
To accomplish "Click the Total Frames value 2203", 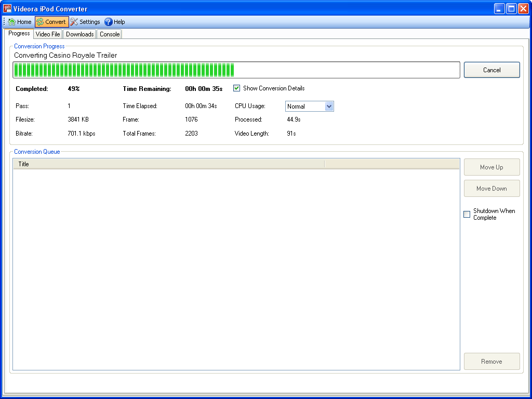I will (191, 134).
